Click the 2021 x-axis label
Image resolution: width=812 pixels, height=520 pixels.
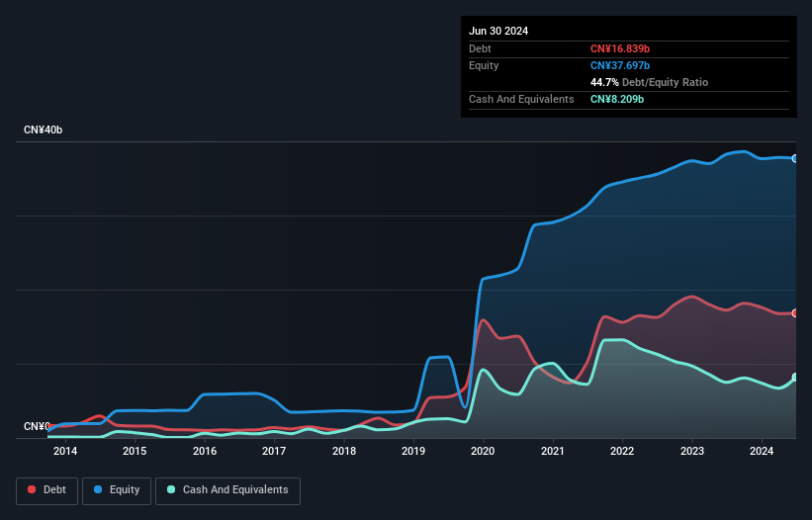tap(553, 451)
